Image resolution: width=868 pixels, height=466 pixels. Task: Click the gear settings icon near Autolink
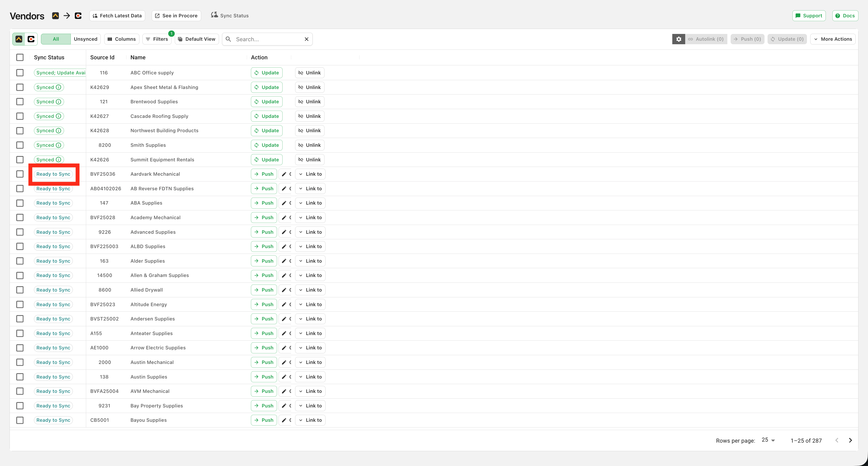pyautogui.click(x=679, y=39)
